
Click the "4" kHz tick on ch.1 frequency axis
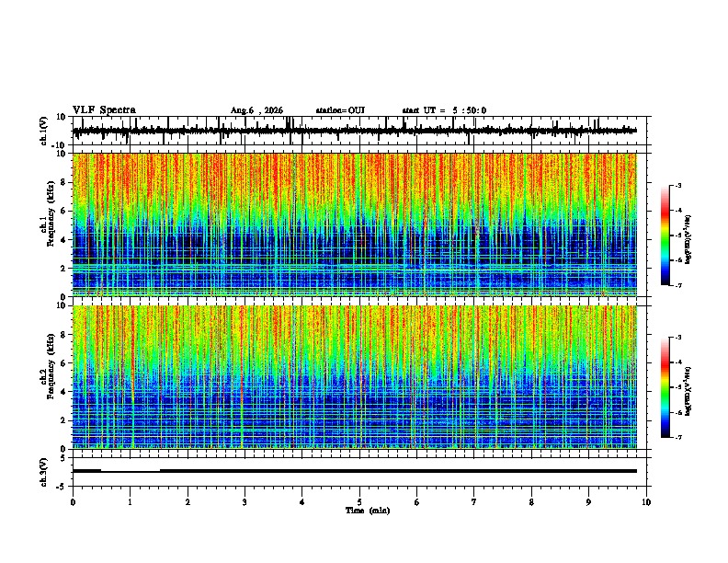coord(63,240)
